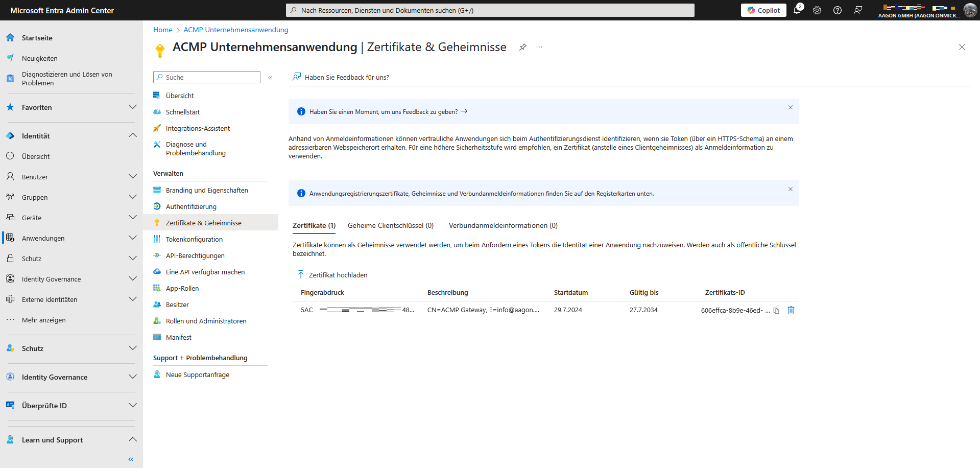Switch to the Verbundanmeldeinformationen tab
The image size is (980, 468).
(x=503, y=225)
